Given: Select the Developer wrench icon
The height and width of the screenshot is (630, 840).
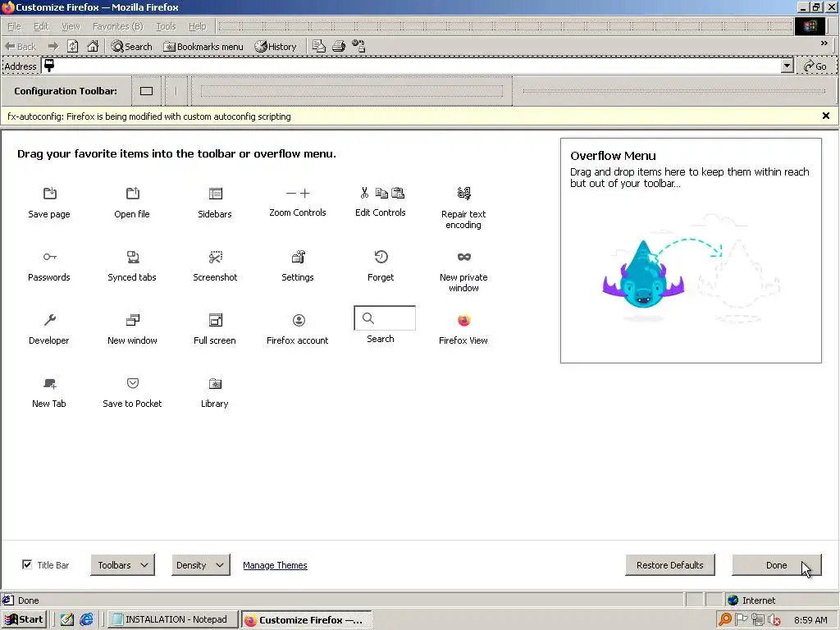Looking at the screenshot, I should 50,320.
